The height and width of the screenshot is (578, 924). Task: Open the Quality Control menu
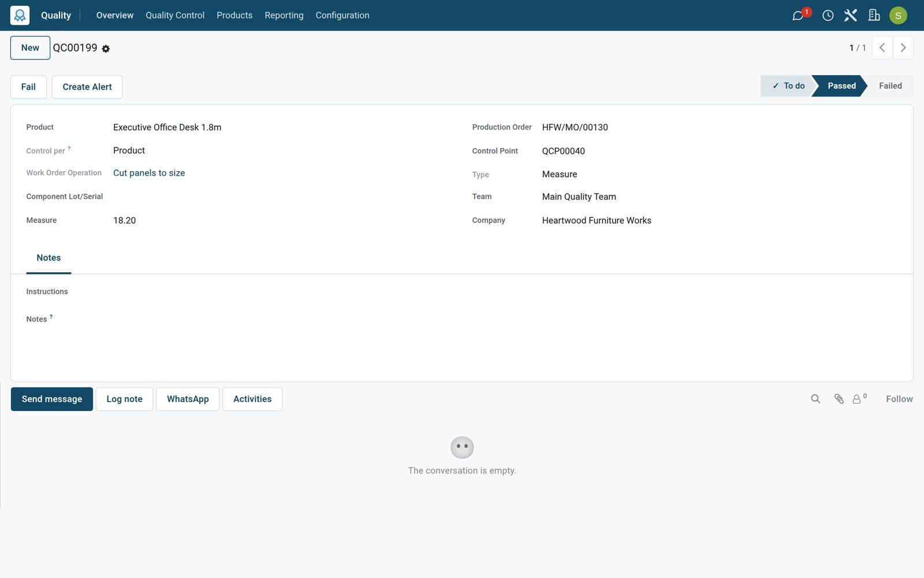click(175, 15)
